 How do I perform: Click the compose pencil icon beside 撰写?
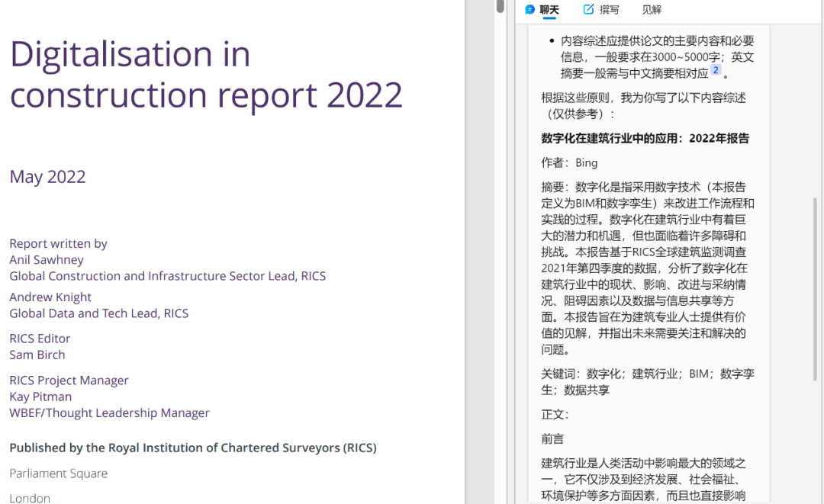point(588,9)
